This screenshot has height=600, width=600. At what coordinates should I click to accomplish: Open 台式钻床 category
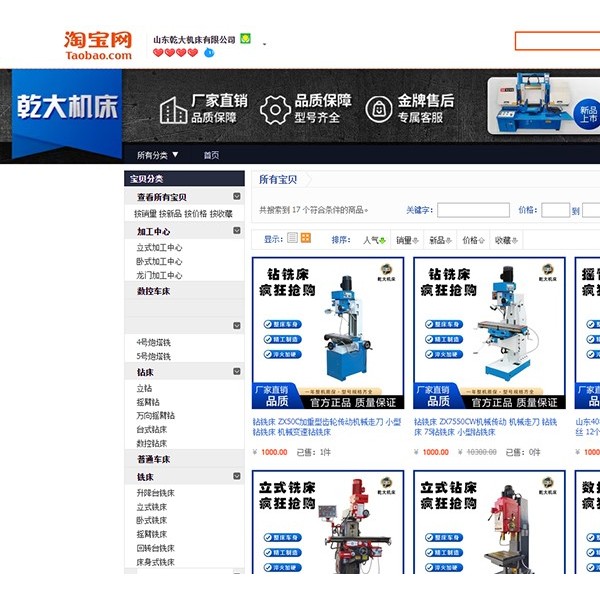click(x=152, y=429)
